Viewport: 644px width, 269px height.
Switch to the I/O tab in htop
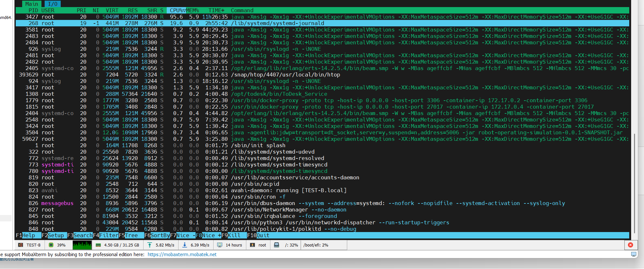(53, 4)
